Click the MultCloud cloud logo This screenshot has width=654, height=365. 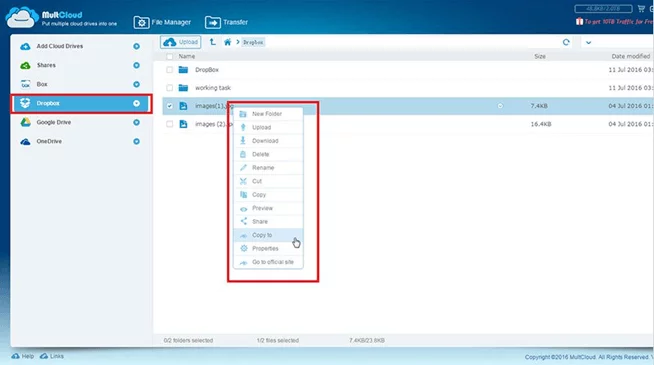(22, 18)
